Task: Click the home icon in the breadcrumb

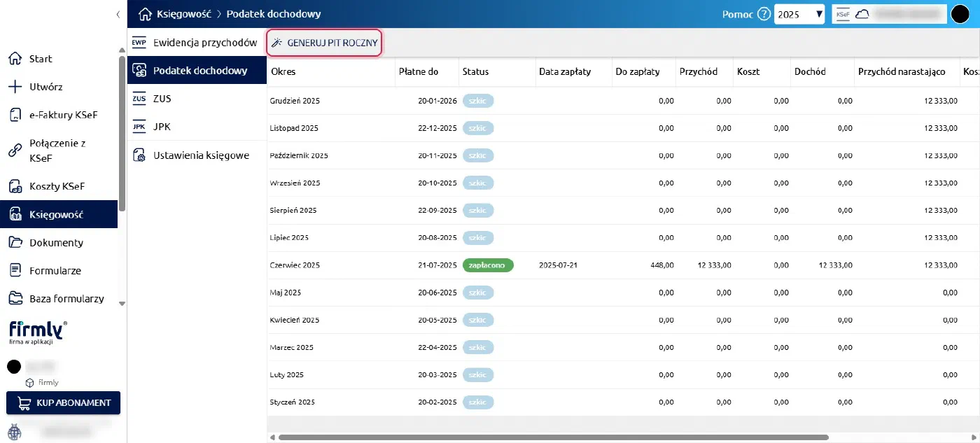Action: pyautogui.click(x=145, y=14)
